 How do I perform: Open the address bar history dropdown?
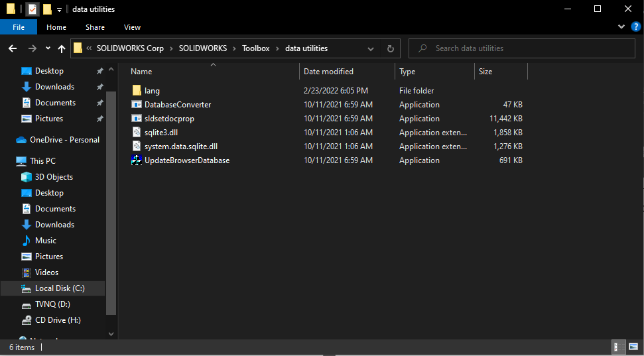[x=371, y=48]
